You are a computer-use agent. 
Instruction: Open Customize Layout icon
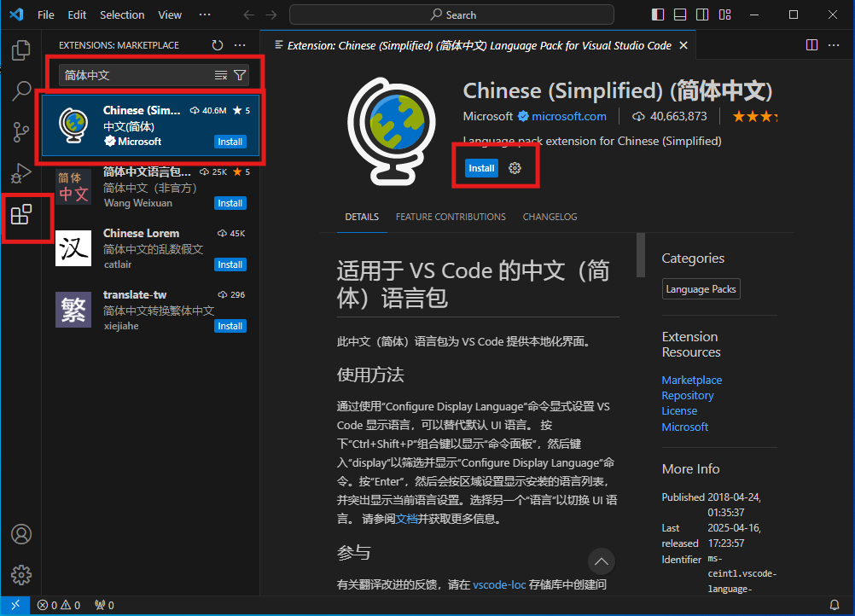724,15
